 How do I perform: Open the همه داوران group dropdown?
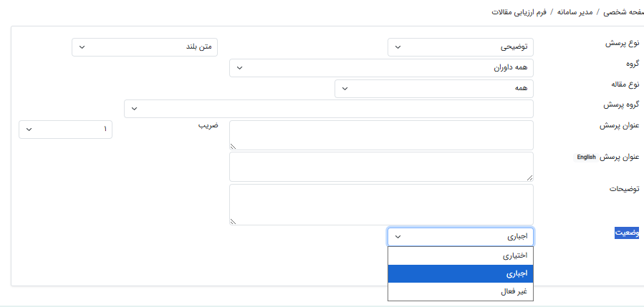tap(381, 68)
